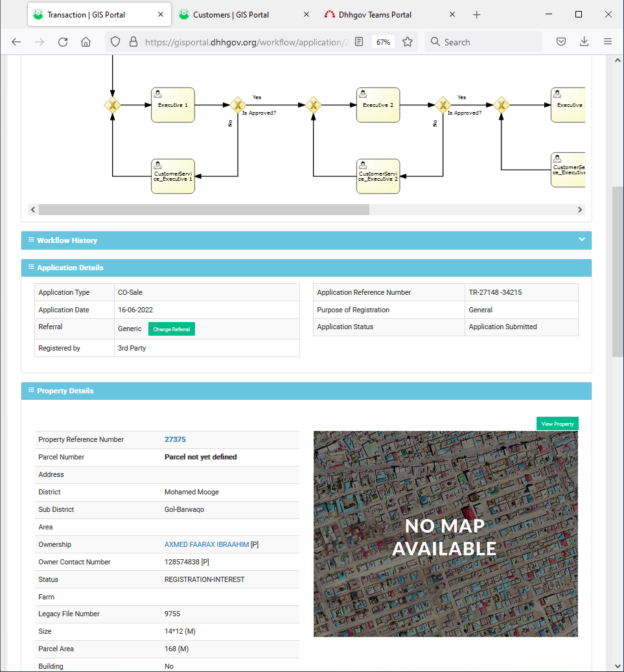Viewport: 624px width, 672px height.
Task: Select CustomerService_Executive 2 task node
Action: tap(378, 176)
